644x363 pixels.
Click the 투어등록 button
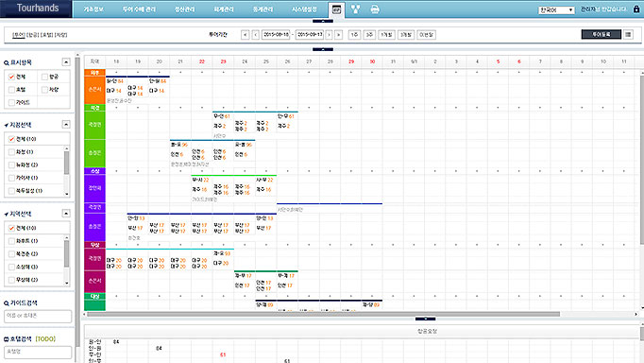coord(602,35)
